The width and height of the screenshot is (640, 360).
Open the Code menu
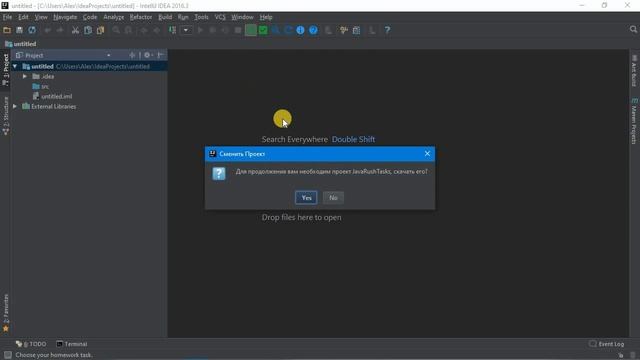pyautogui.click(x=90, y=17)
